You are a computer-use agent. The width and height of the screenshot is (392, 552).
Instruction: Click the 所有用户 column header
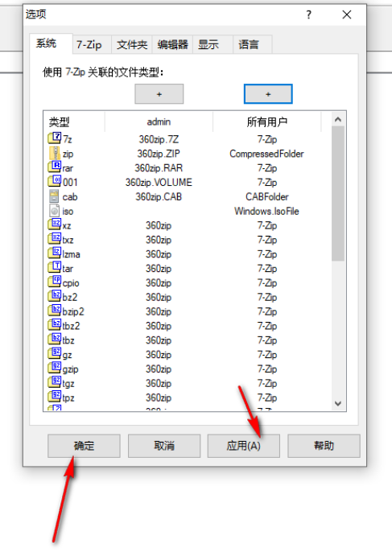tap(267, 122)
